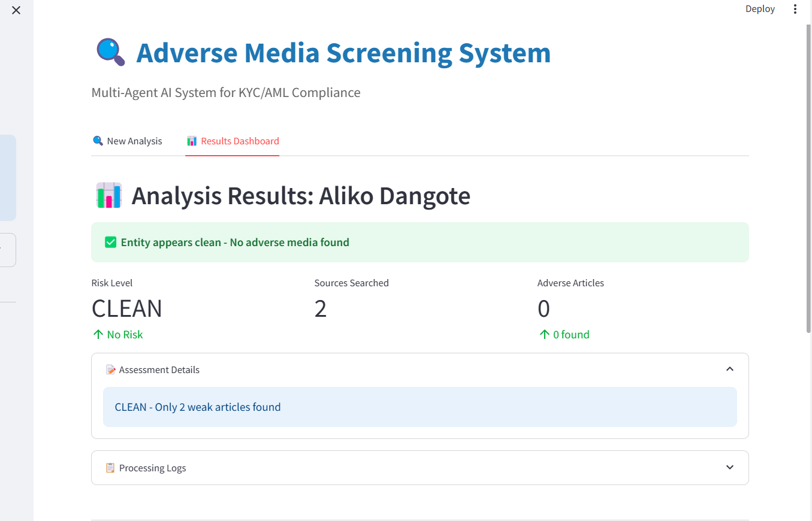Click the bar chart icon in Analysis Results heading
Image resolution: width=812 pixels, height=521 pixels.
pyautogui.click(x=108, y=196)
